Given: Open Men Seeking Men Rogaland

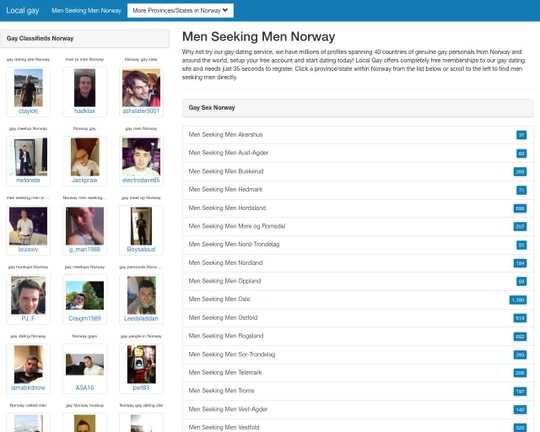Looking at the screenshot, I should [x=358, y=336].
